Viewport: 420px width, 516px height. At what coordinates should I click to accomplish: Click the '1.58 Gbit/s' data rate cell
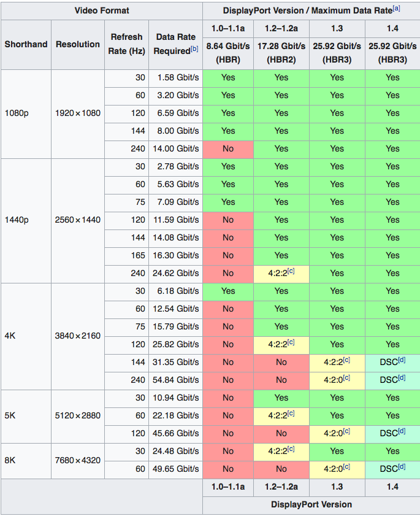click(x=175, y=79)
